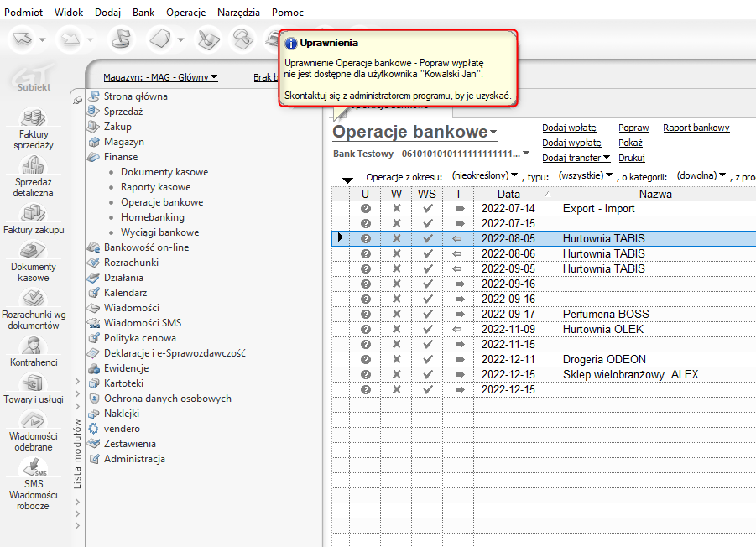Click the Ewidencje module icon

93,368
